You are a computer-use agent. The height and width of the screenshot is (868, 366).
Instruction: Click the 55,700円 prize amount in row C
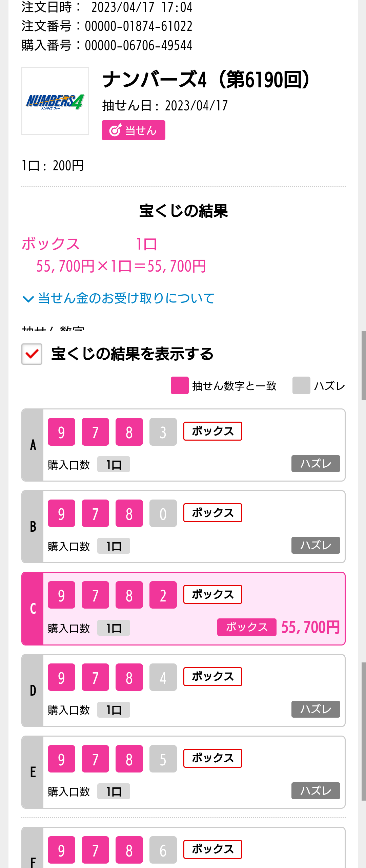pos(310,627)
